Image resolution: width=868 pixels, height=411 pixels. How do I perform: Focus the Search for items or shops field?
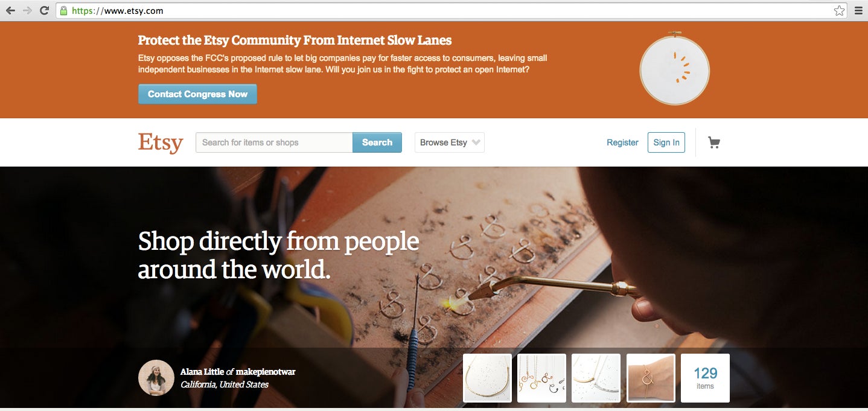pyautogui.click(x=274, y=142)
